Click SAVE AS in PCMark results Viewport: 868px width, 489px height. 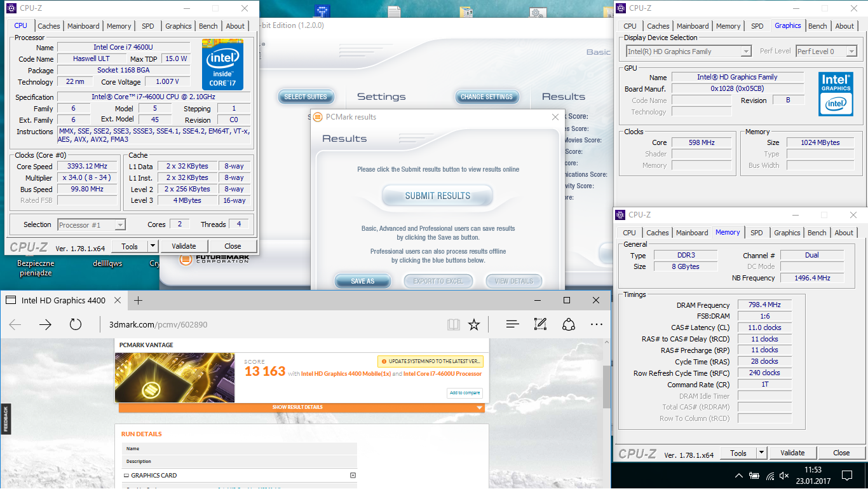[x=362, y=281]
